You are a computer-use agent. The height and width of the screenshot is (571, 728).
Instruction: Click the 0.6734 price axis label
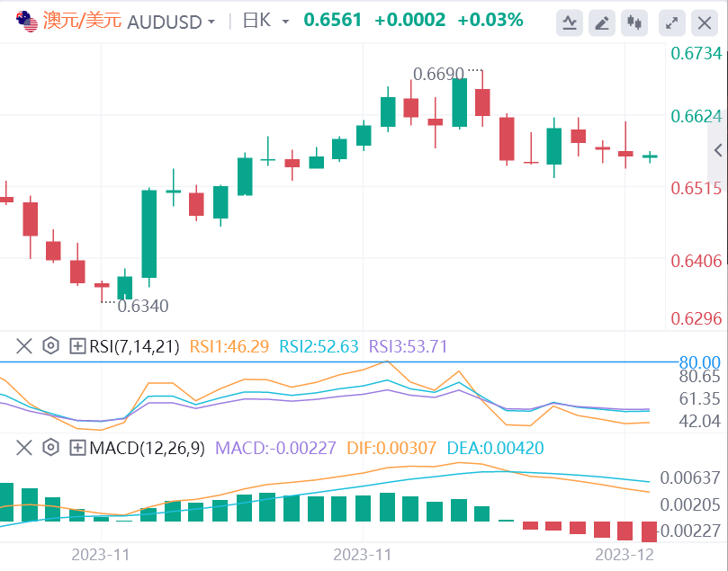coord(697,54)
